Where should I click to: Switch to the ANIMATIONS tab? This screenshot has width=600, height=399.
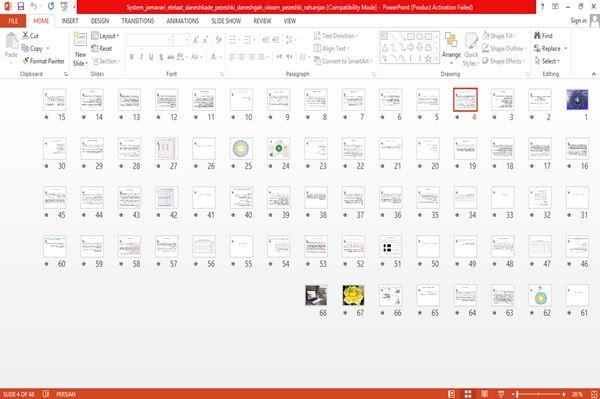pos(183,21)
